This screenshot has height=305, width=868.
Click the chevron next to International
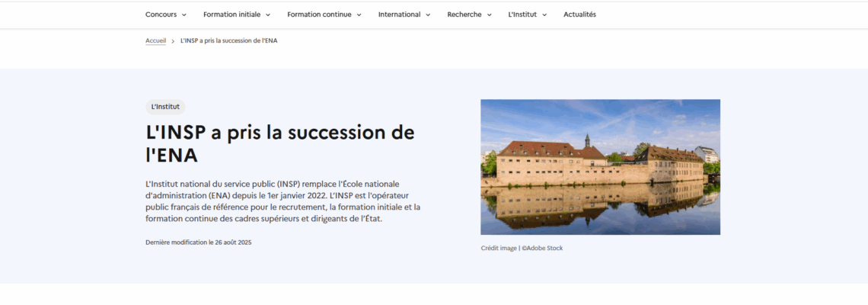(x=428, y=14)
